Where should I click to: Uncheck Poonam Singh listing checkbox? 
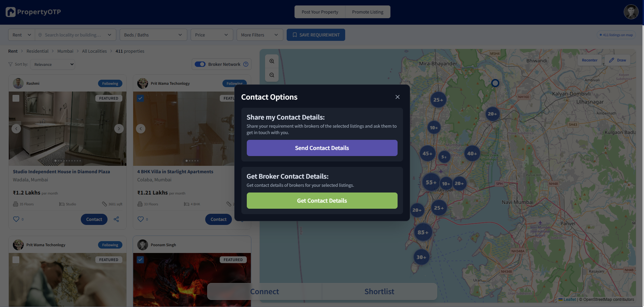point(140,260)
